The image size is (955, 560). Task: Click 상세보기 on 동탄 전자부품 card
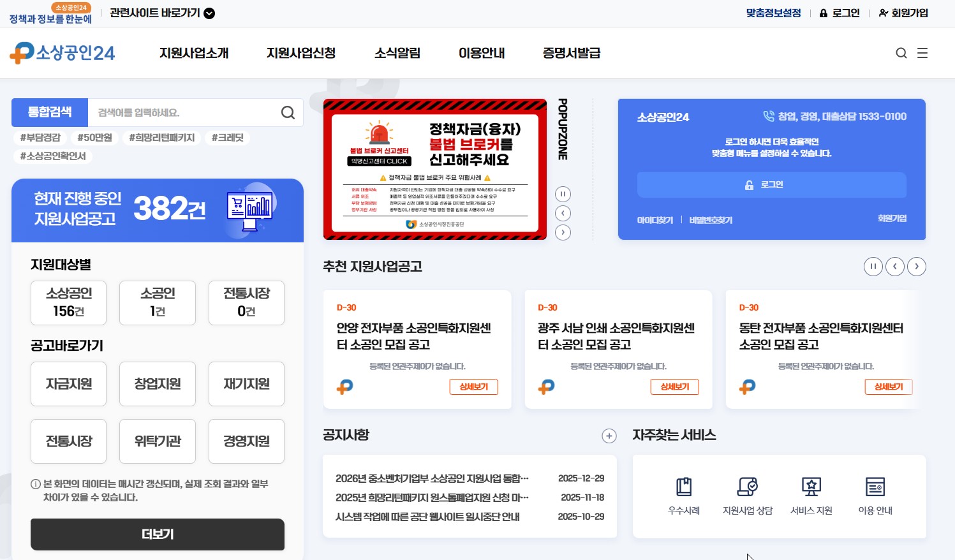[x=889, y=387]
